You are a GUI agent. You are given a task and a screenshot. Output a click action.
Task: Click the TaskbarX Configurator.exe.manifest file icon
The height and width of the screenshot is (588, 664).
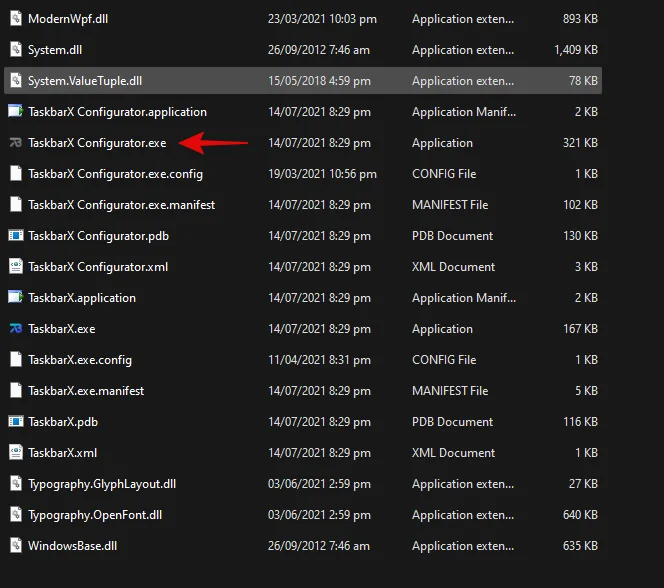(16, 204)
